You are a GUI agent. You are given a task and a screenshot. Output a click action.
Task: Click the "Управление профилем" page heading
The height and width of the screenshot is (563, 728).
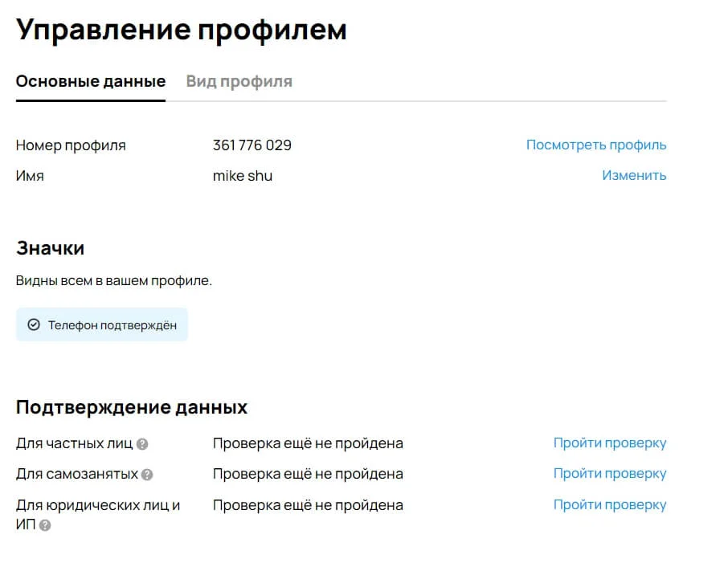[x=182, y=30]
